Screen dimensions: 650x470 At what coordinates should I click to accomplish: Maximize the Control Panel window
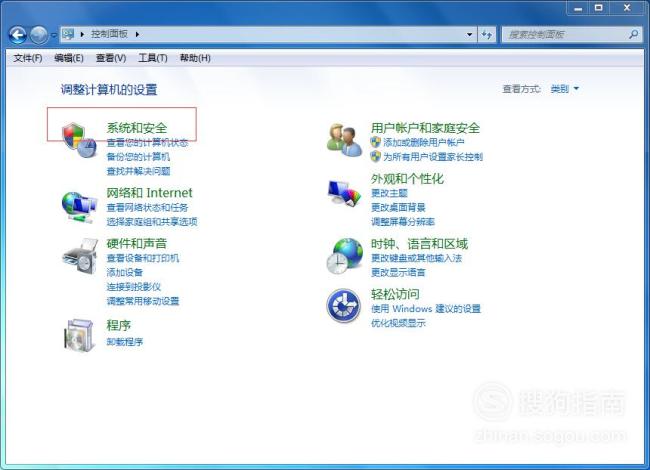pyautogui.click(x=599, y=8)
